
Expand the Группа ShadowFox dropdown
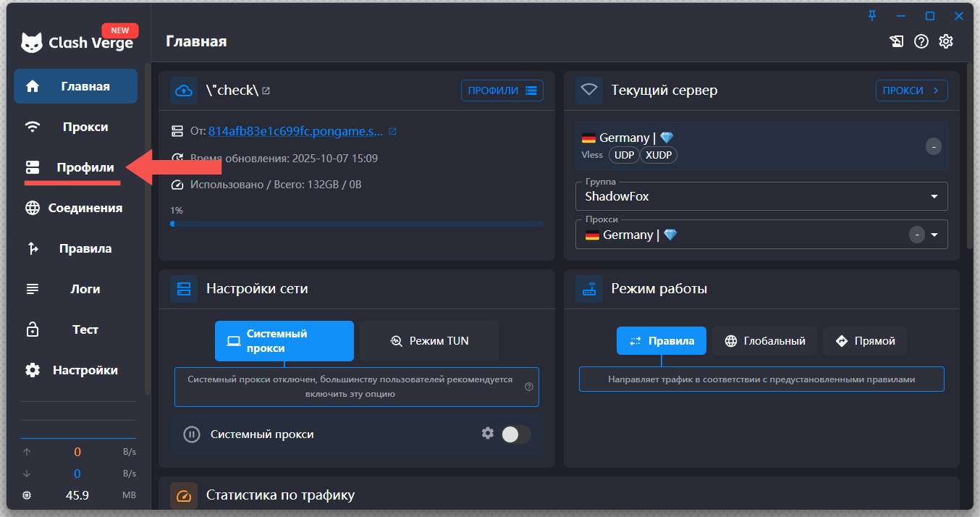934,196
